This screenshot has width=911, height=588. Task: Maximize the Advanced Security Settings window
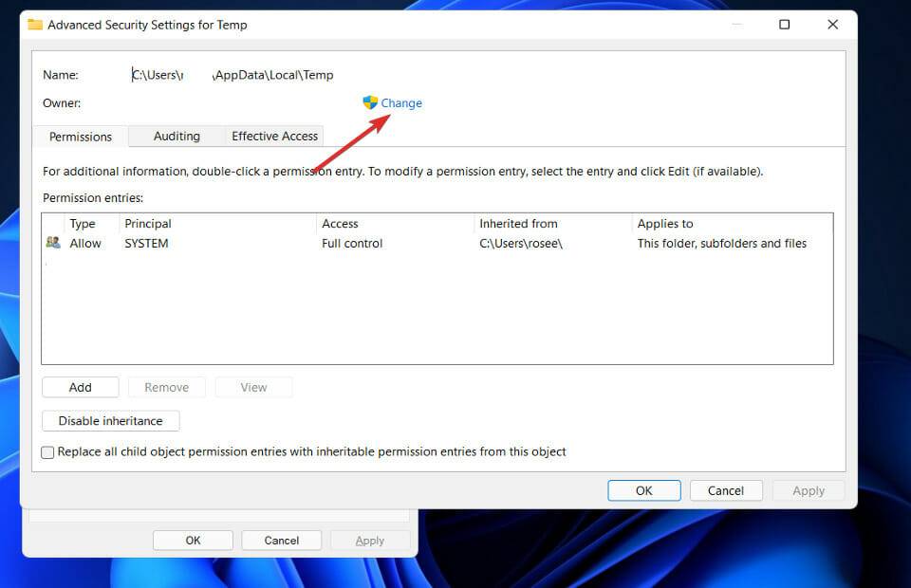pyautogui.click(x=784, y=25)
